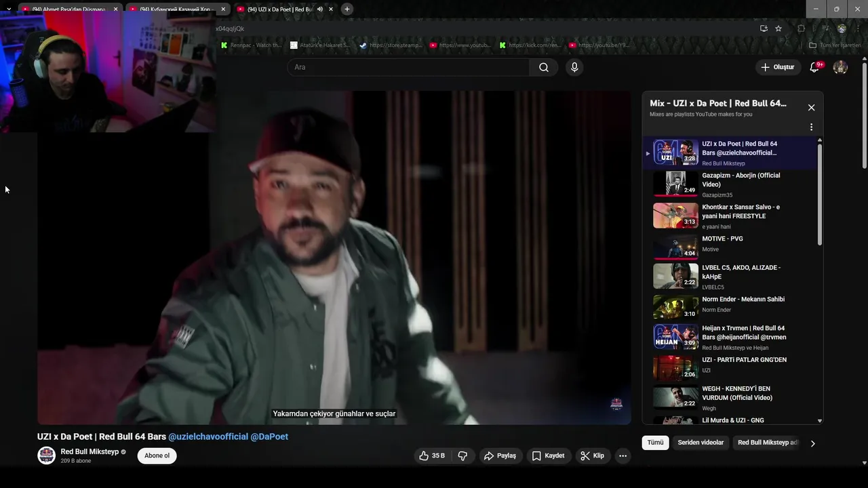Click Red Bull watermark in video
868x488 pixels.
616,404
